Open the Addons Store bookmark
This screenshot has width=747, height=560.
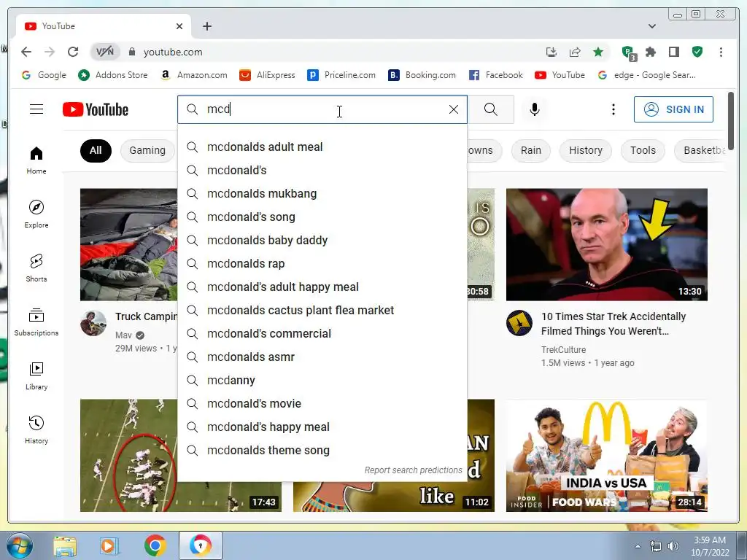point(113,75)
